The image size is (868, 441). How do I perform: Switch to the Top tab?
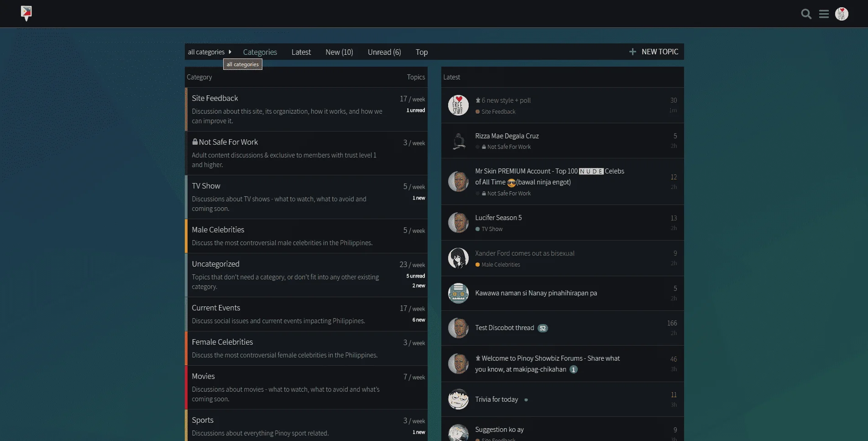[422, 52]
